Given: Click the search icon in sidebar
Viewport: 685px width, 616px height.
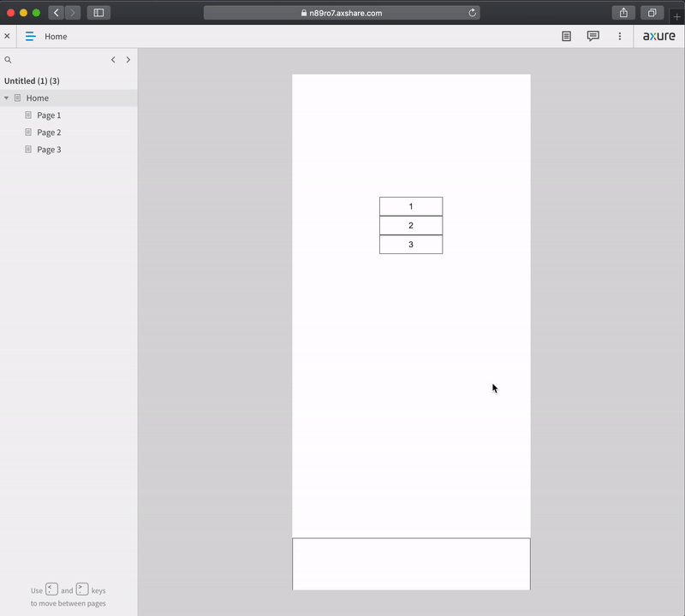Looking at the screenshot, I should point(9,60).
